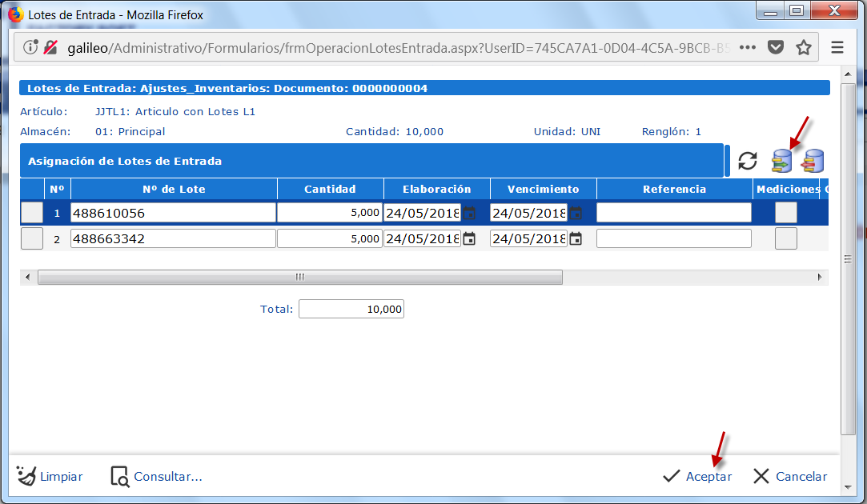Click the green-arrow database import icon
867x504 pixels.
[x=782, y=161]
